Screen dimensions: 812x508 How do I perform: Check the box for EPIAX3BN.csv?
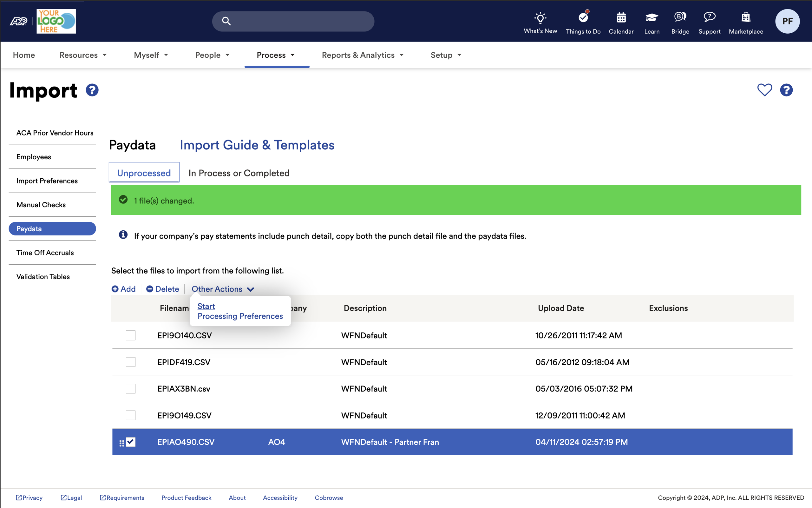(131, 389)
